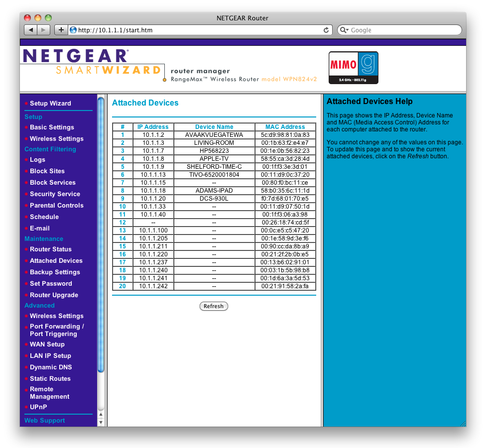Open LAN IP Setup

point(50,356)
